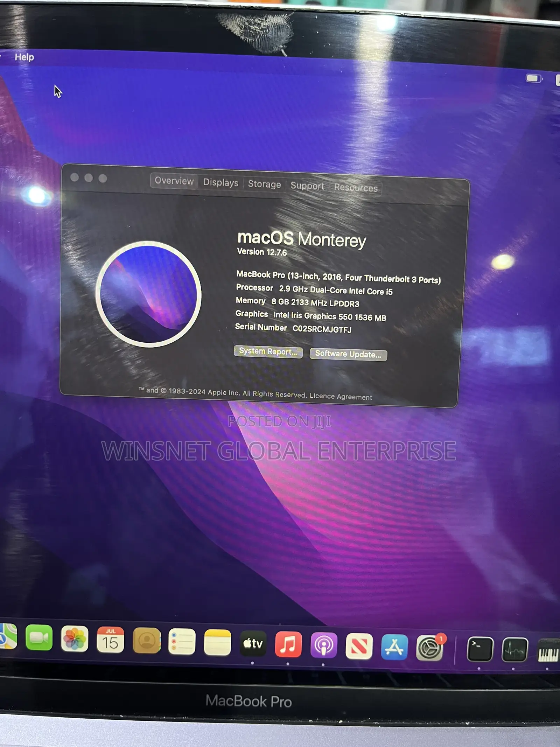The height and width of the screenshot is (747, 560).
Task: Open Activity Monitor from the Dock
Action: [514, 650]
